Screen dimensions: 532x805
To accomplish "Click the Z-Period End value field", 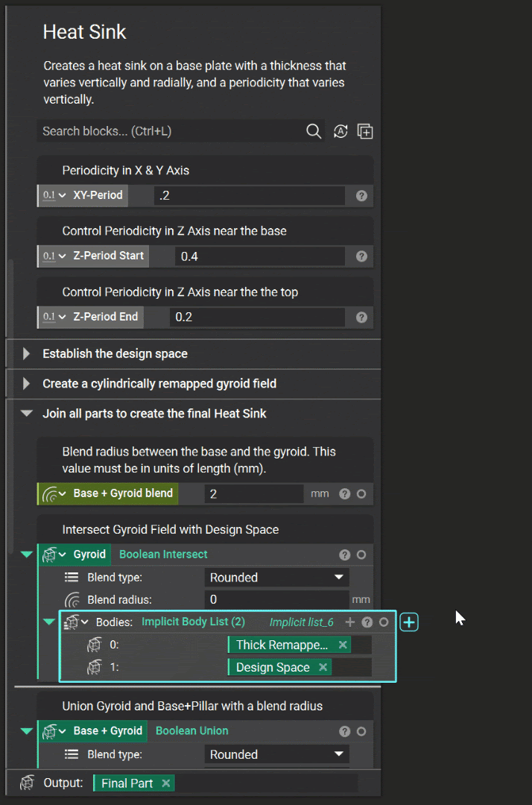I will 258,318.
